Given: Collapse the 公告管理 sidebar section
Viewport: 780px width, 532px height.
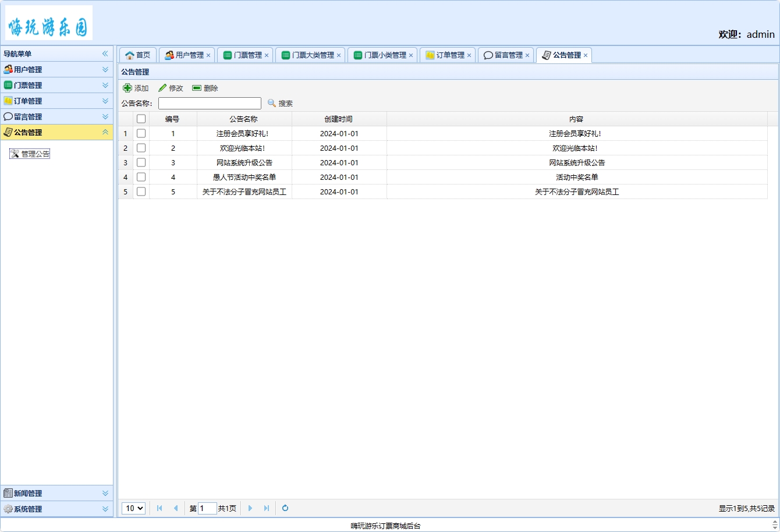Looking at the screenshot, I should [x=105, y=132].
